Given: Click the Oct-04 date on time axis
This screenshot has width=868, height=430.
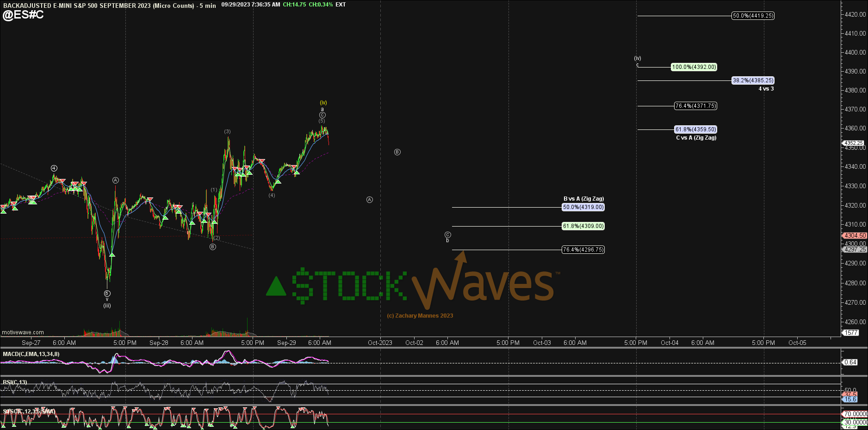Looking at the screenshot, I should 670,343.
